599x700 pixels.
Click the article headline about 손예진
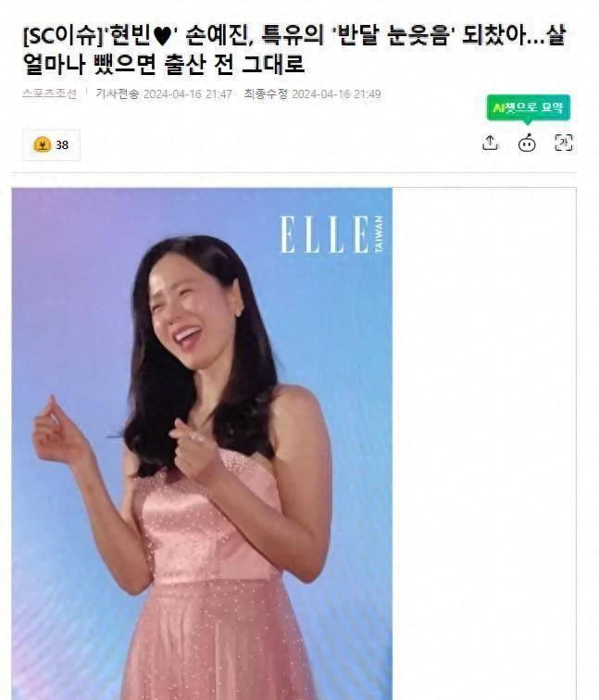coord(294,50)
